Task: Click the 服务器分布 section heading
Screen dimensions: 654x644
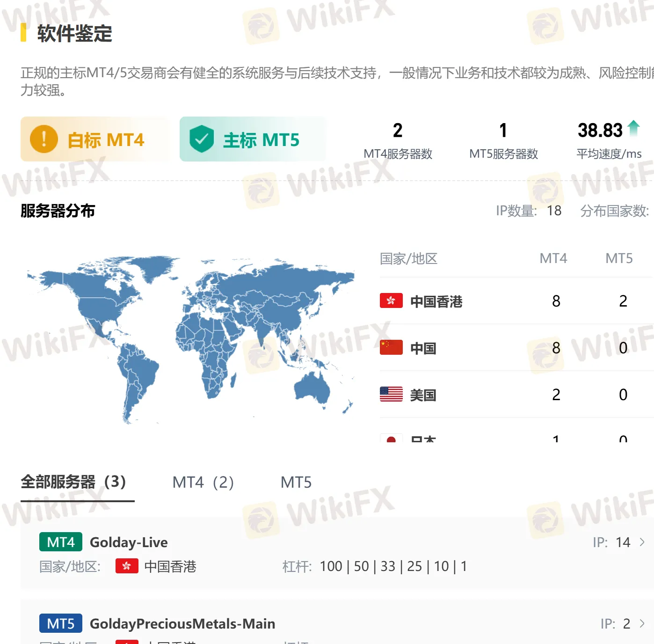Action: pos(58,211)
